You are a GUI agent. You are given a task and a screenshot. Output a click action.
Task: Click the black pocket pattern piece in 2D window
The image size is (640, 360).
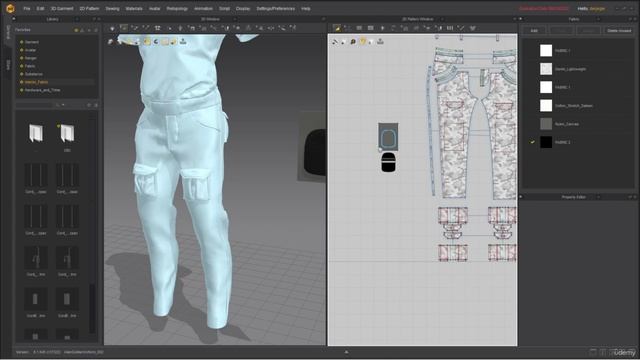coord(388,162)
